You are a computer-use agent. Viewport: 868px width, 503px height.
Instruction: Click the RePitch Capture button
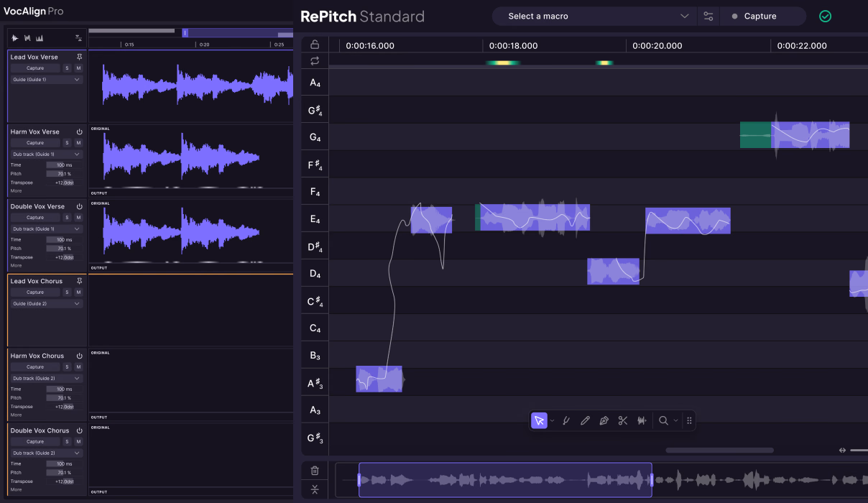click(x=763, y=16)
